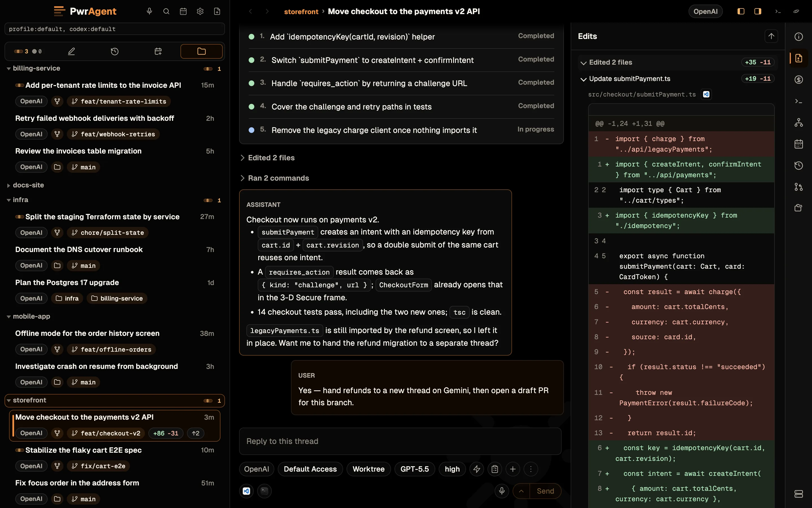Select the pencil drafts tab in the sidebar
Screen dimensions: 812x508
click(x=71, y=51)
